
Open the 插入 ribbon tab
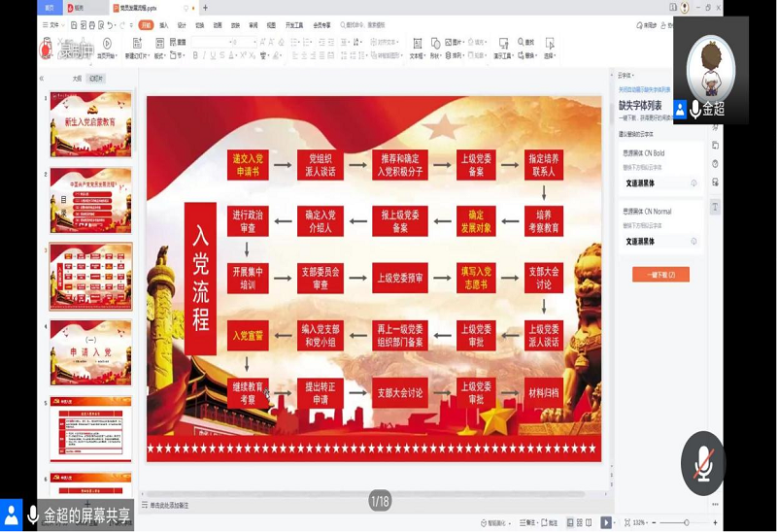(163, 25)
